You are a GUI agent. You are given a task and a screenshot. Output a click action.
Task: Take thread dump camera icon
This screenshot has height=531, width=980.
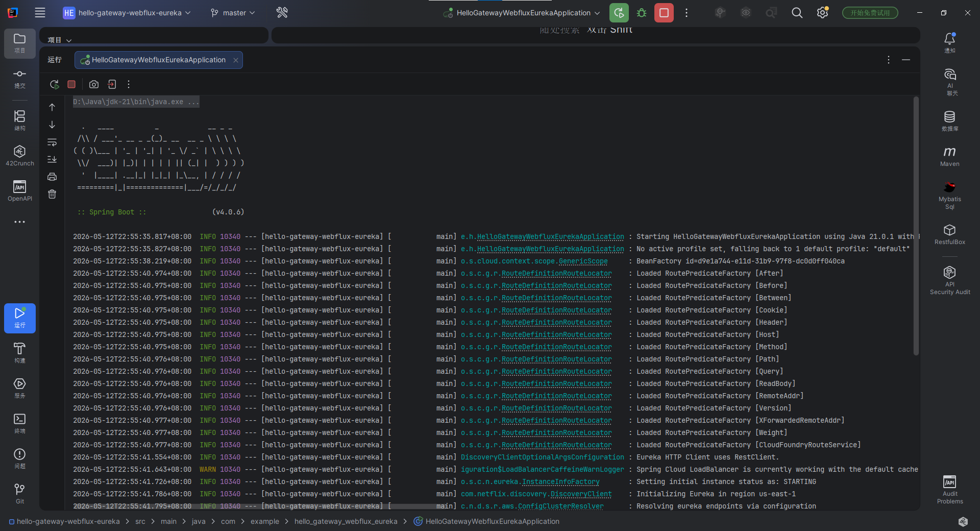94,84
